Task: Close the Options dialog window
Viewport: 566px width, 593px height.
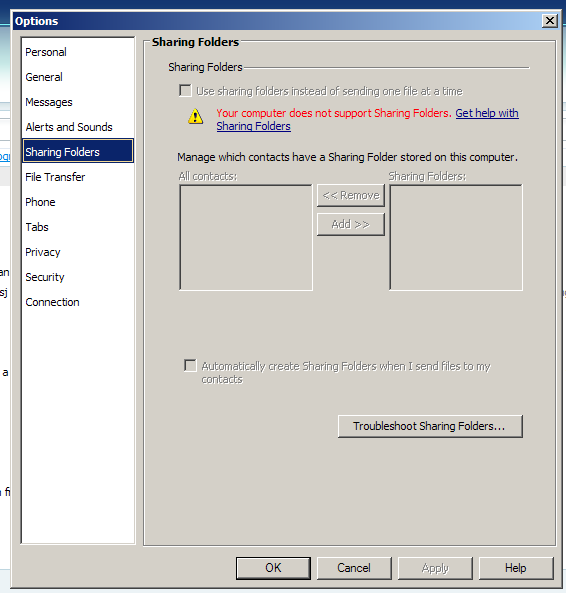Action: [550, 20]
